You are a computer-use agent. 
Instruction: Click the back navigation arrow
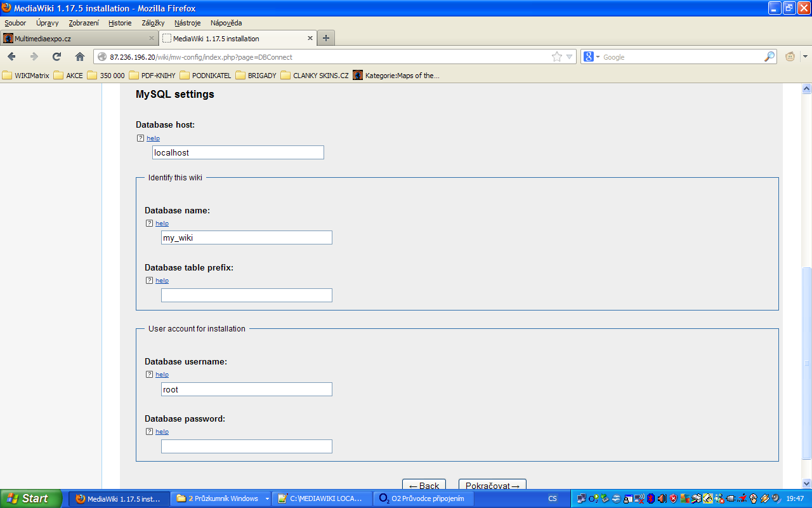12,57
